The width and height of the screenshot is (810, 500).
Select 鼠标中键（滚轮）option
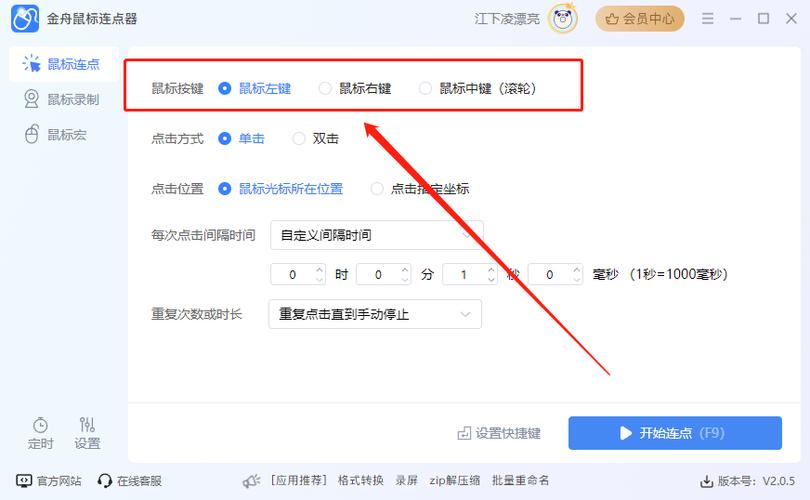click(426, 88)
